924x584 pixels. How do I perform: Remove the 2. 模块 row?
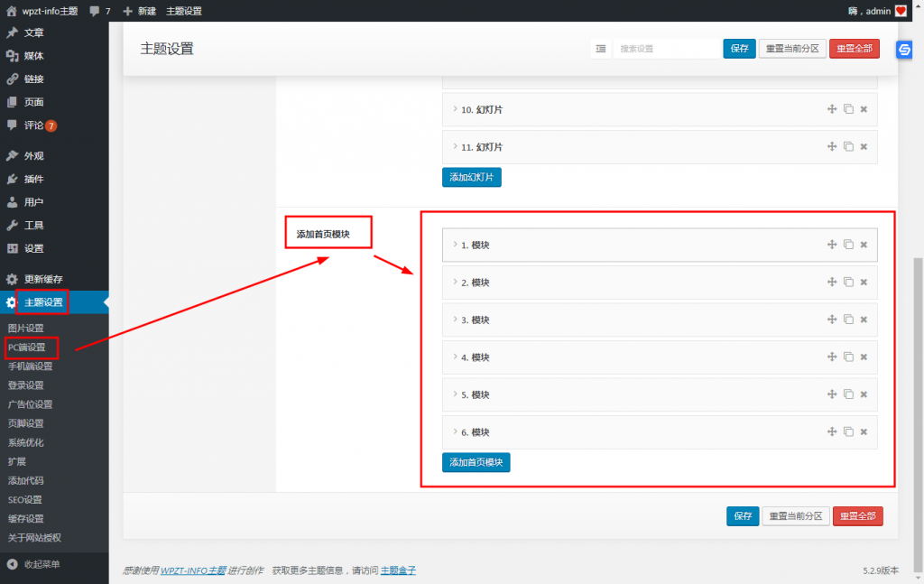click(x=864, y=283)
